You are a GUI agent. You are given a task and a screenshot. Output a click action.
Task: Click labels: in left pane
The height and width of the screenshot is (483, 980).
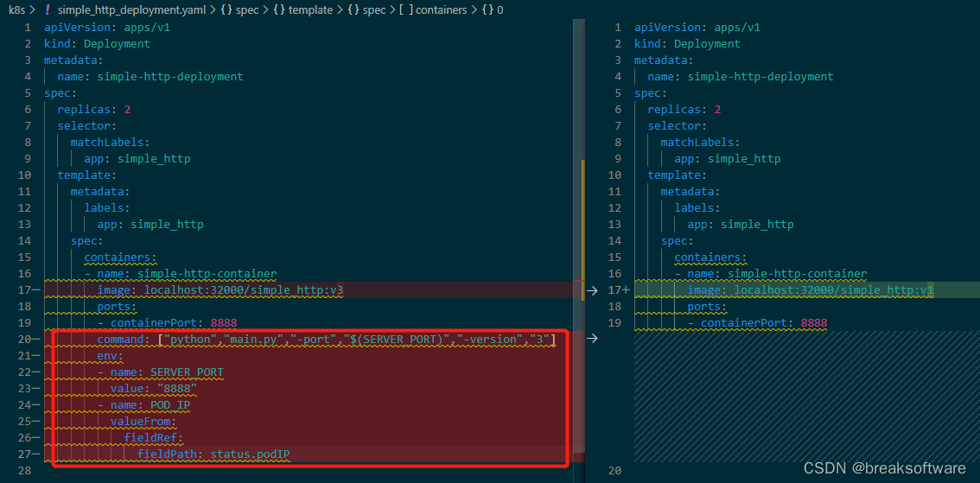[x=107, y=207]
